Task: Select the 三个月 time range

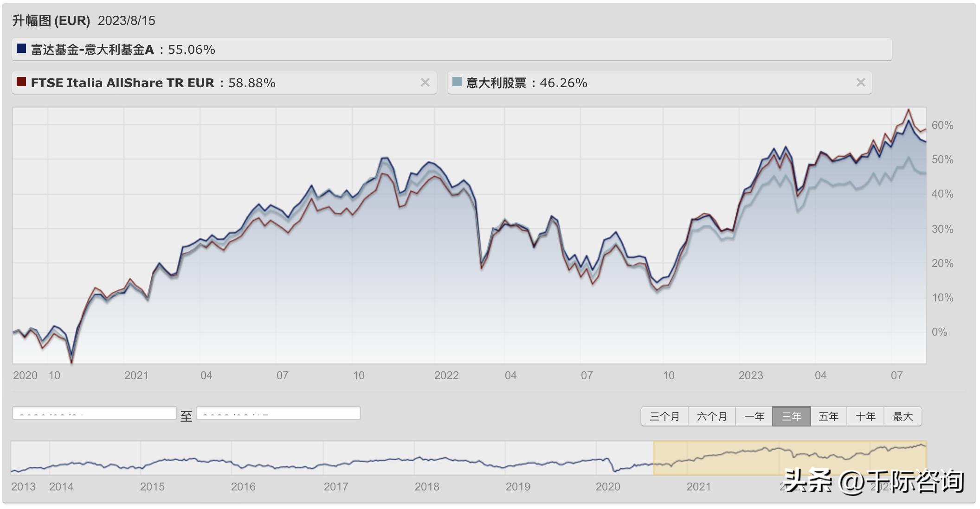Action: pyautogui.click(x=664, y=416)
